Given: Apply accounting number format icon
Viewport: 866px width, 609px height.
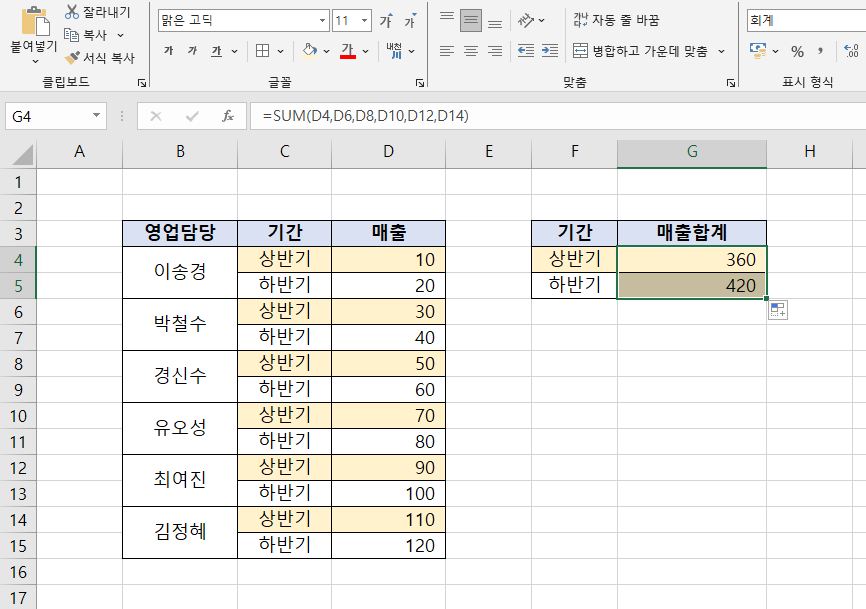Looking at the screenshot, I should [757, 51].
